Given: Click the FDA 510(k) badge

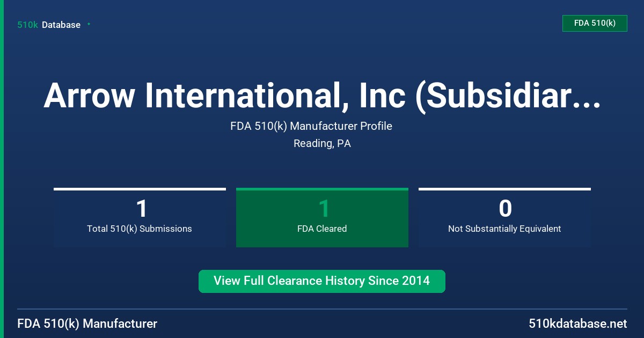Looking at the screenshot, I should click(x=595, y=23).
